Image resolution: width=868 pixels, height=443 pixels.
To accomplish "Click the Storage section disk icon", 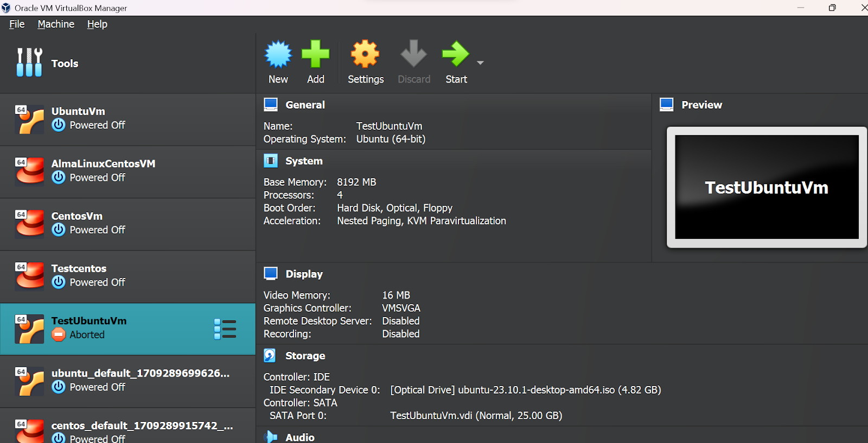I will click(270, 356).
